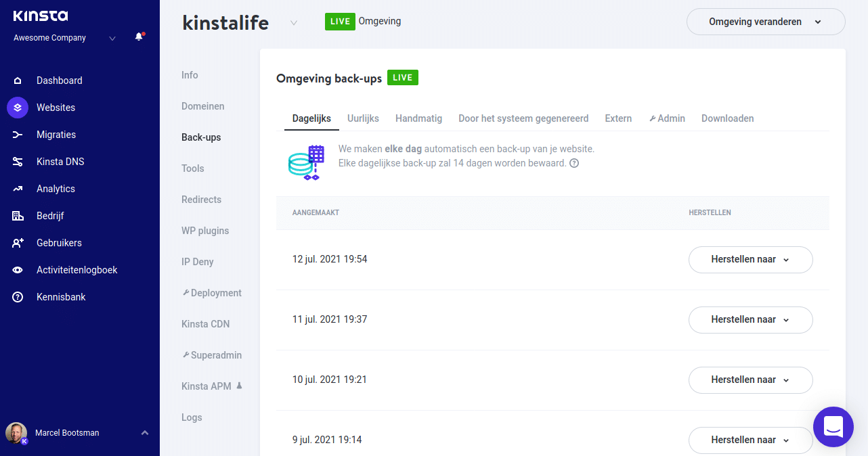Switch to the Handmatig tab
This screenshot has width=868, height=456.
(x=418, y=118)
